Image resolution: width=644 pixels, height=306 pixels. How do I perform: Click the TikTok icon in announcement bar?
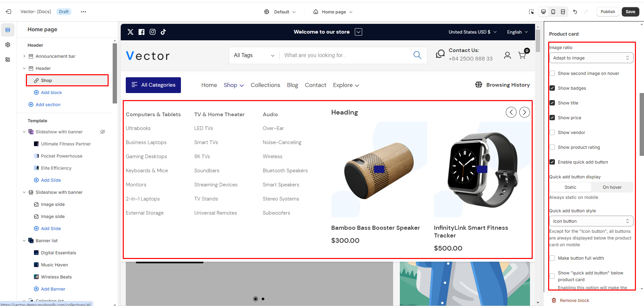[163, 32]
